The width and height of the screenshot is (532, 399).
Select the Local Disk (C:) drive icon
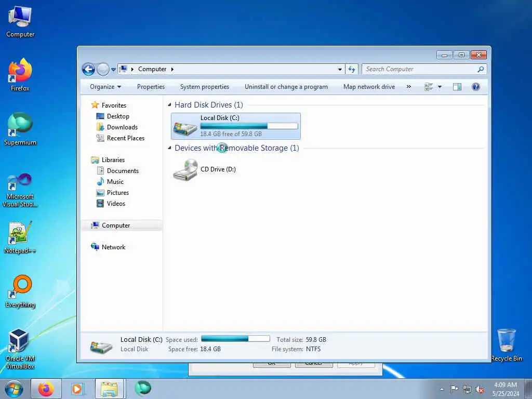[x=185, y=128]
